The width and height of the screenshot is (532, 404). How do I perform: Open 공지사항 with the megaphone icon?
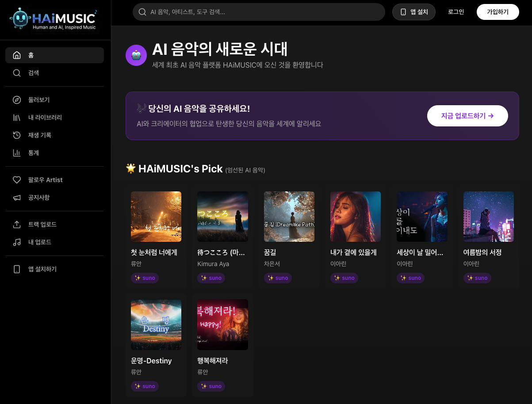coord(17,198)
